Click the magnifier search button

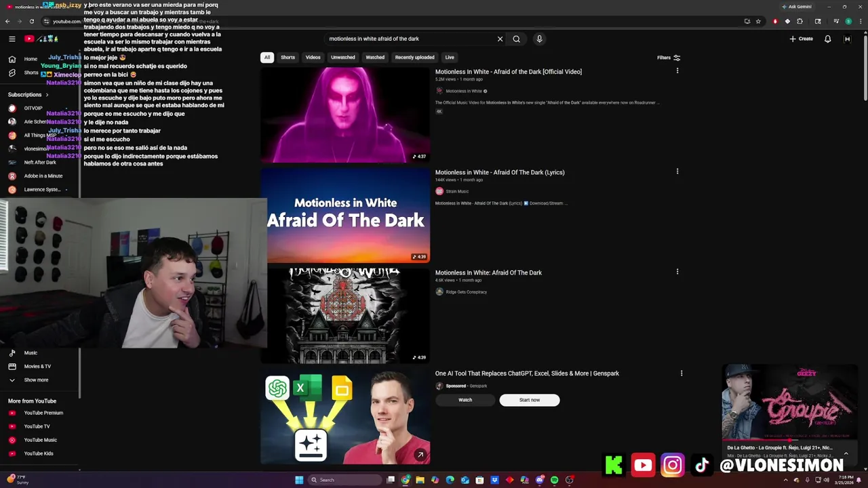click(517, 39)
